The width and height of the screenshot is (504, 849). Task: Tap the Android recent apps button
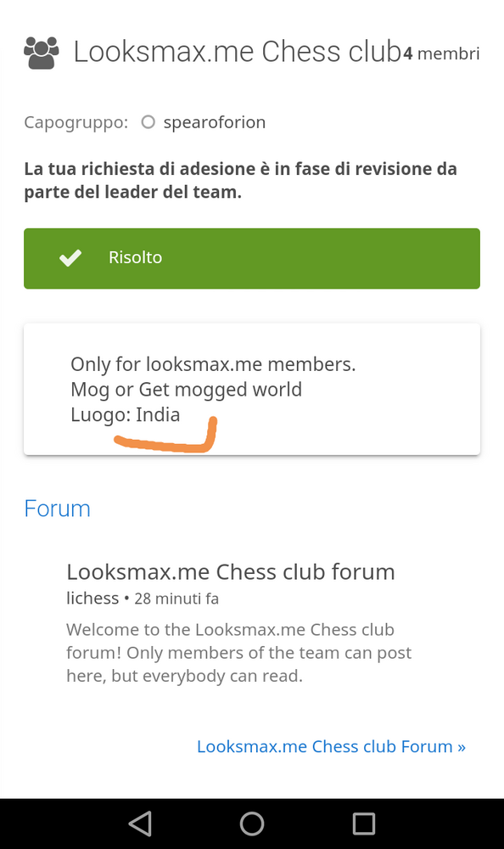pyautogui.click(x=364, y=824)
